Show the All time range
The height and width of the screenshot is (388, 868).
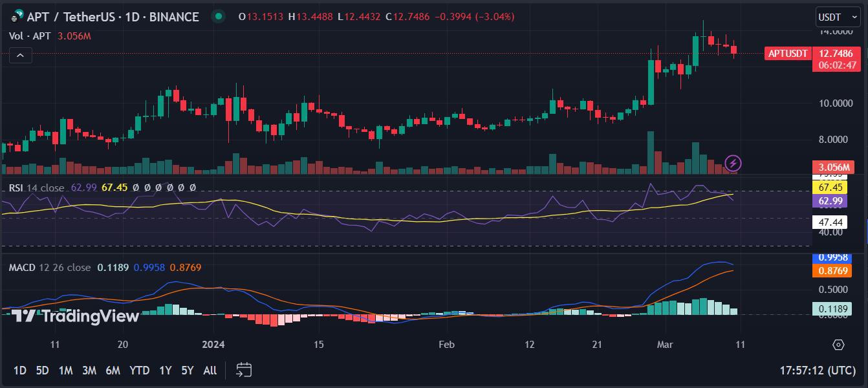click(210, 371)
